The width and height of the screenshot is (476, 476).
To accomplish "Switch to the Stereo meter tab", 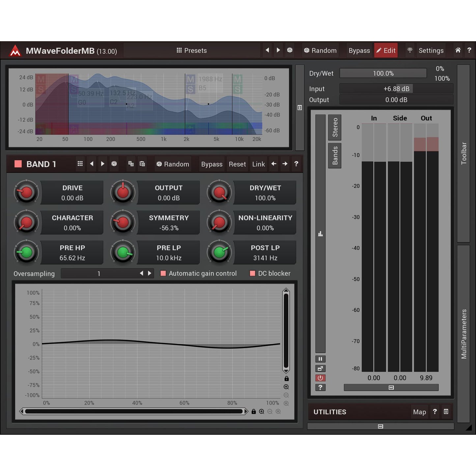I will tap(335, 127).
